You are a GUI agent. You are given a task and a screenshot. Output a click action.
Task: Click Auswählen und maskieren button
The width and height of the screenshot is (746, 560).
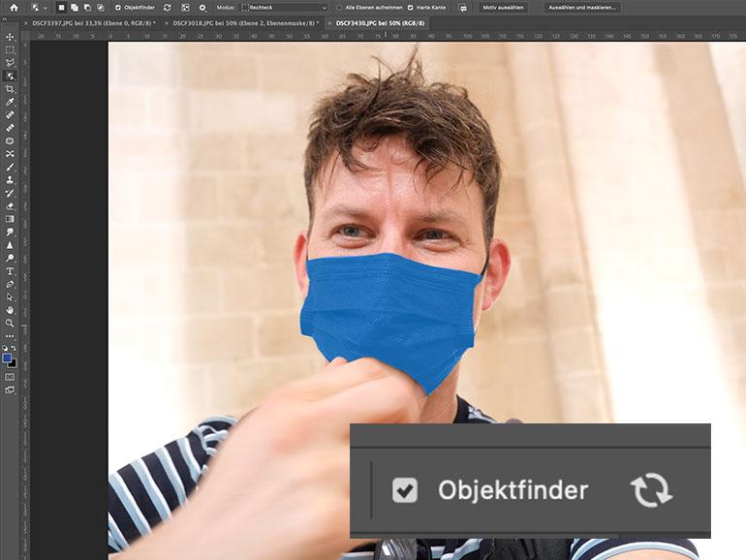coord(582,8)
